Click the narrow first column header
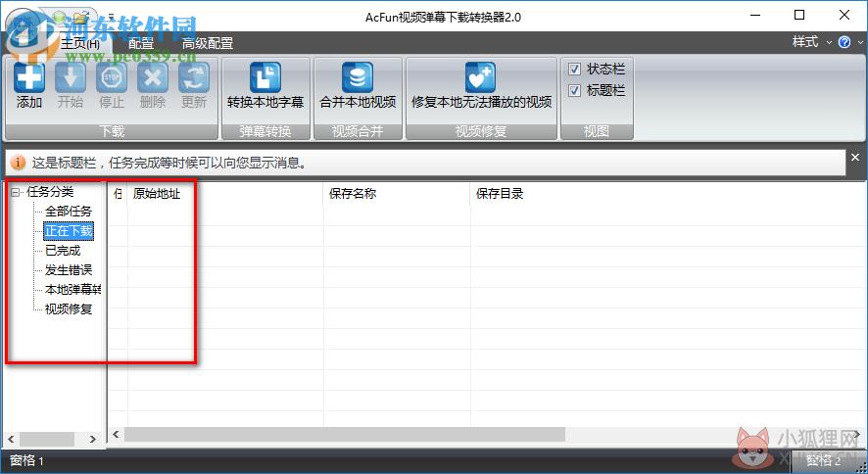Screen dimensions: 868x474 (x=118, y=194)
